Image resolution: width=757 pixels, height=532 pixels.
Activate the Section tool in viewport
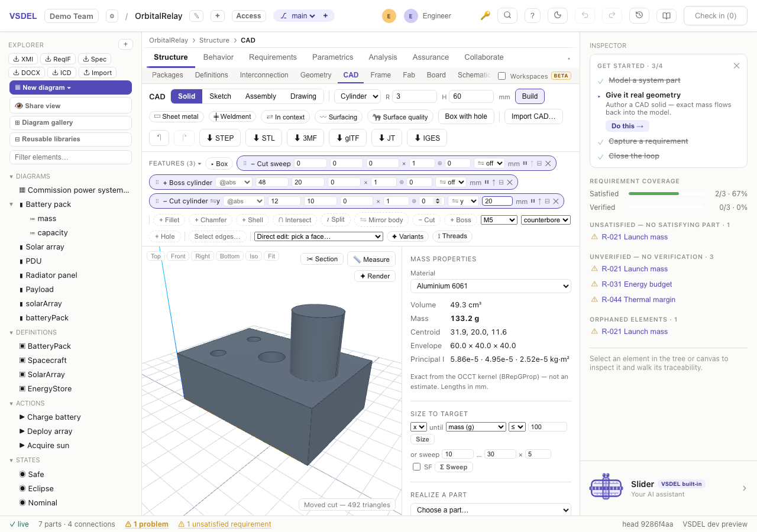point(322,259)
